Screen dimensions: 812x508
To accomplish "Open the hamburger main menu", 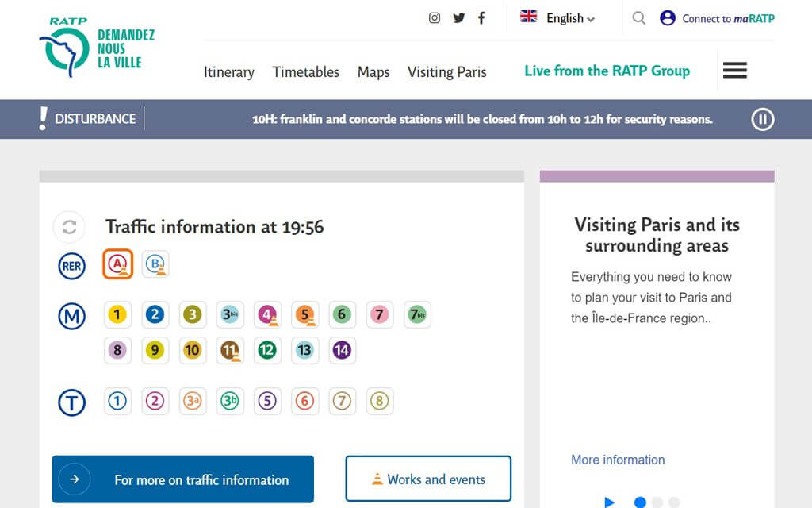I will click(734, 71).
